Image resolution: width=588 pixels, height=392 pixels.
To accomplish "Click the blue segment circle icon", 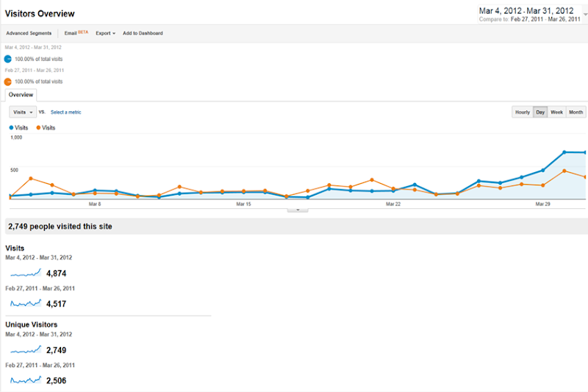I will 8,58.
